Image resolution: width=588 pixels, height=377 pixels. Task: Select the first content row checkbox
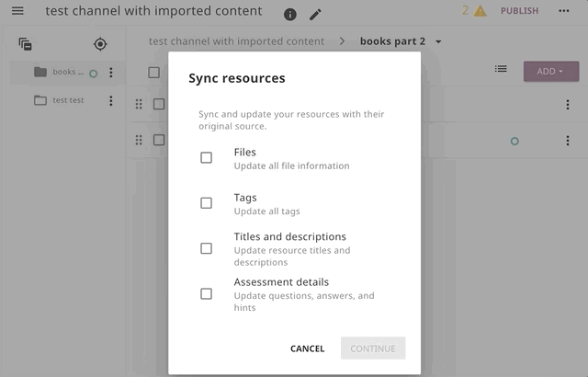point(159,104)
